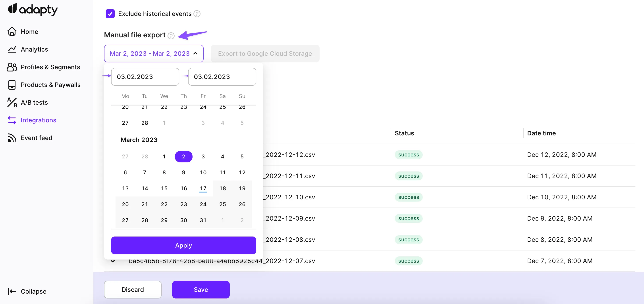Click the Products & Paywalls phone icon
Viewport: 644px width, 304px height.
12,85
